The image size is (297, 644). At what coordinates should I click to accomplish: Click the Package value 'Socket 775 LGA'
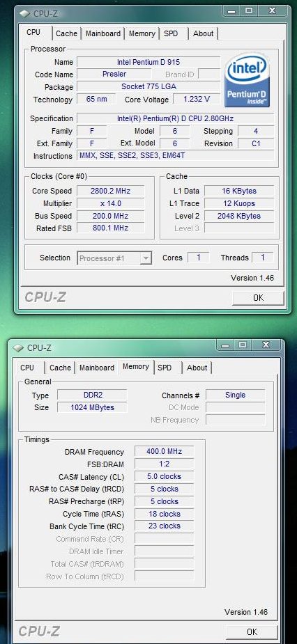pos(148,86)
